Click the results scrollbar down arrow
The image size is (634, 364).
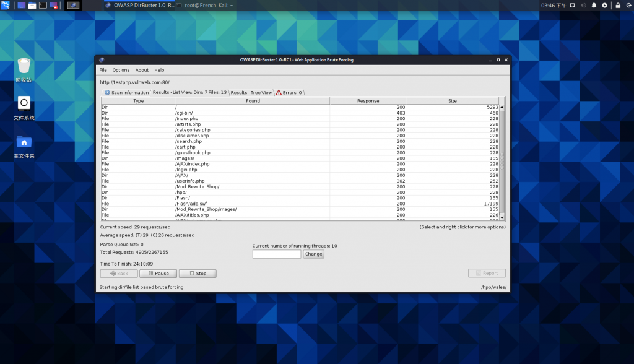pyautogui.click(x=502, y=217)
